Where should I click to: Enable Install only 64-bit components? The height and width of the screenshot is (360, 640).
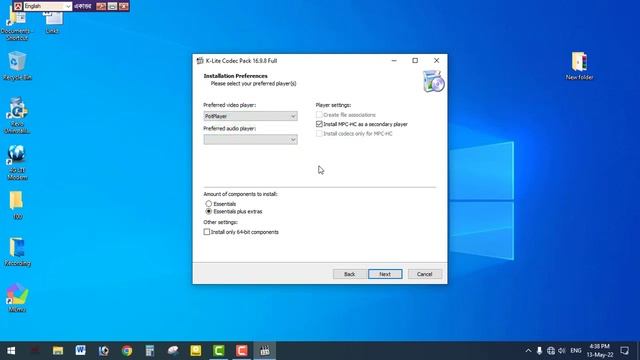tap(207, 232)
